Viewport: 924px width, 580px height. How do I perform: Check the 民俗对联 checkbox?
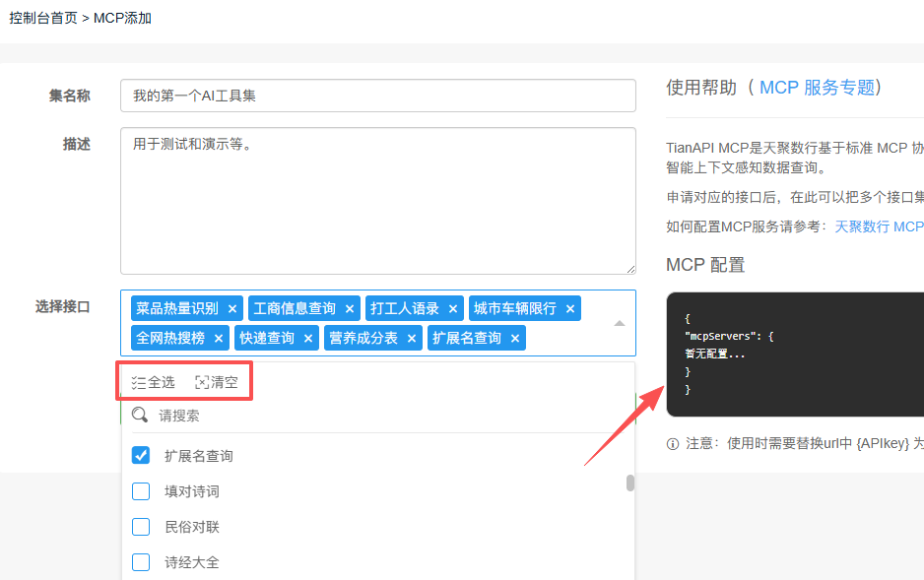(139, 526)
